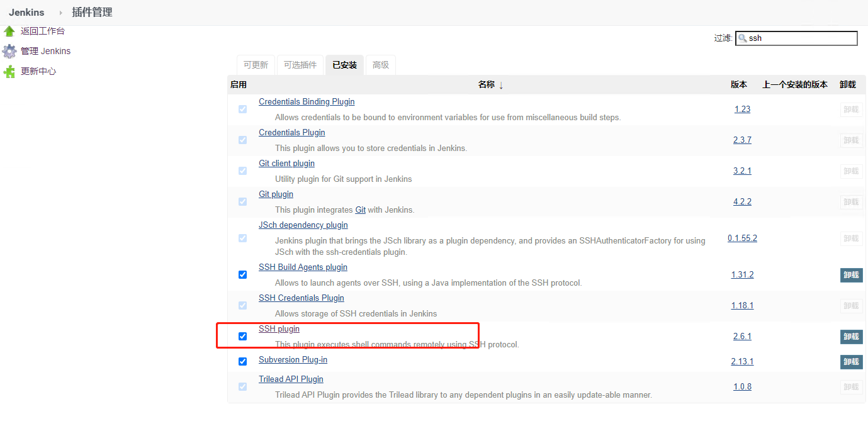Image resolution: width=868 pixels, height=426 pixels.
Task: Toggle the Subversion Plug-in checkbox
Action: (x=242, y=361)
